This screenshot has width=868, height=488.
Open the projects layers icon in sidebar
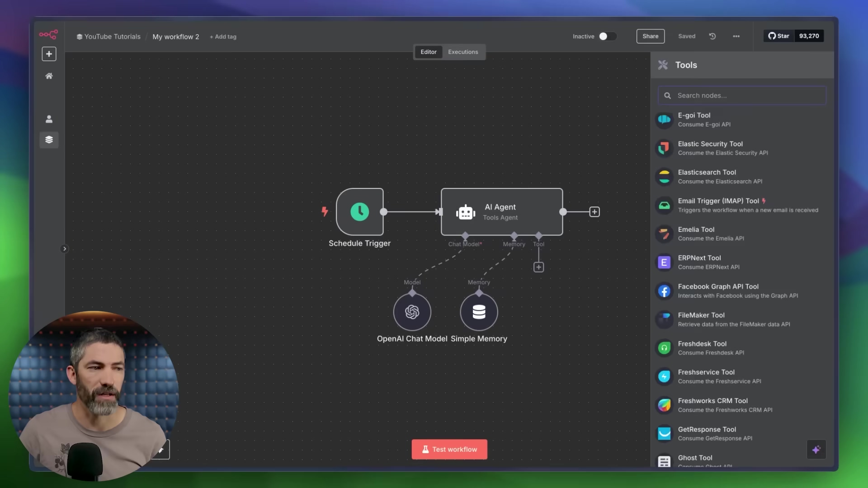pyautogui.click(x=49, y=140)
